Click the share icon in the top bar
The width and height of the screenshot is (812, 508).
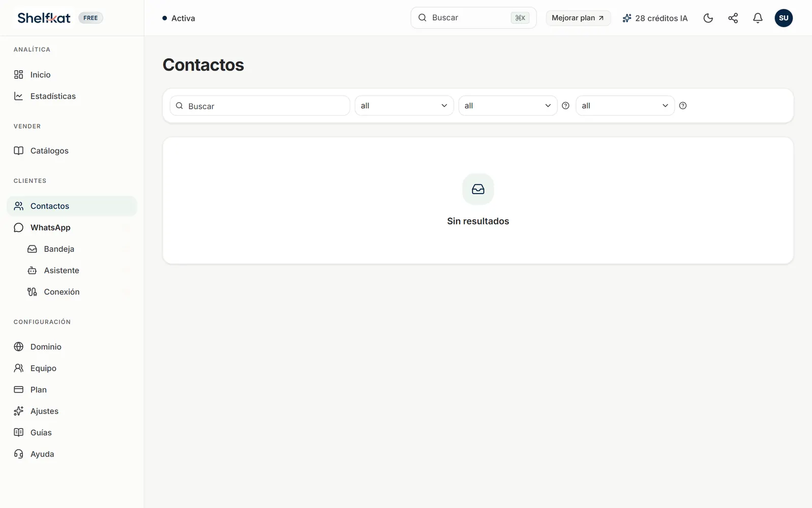point(733,18)
